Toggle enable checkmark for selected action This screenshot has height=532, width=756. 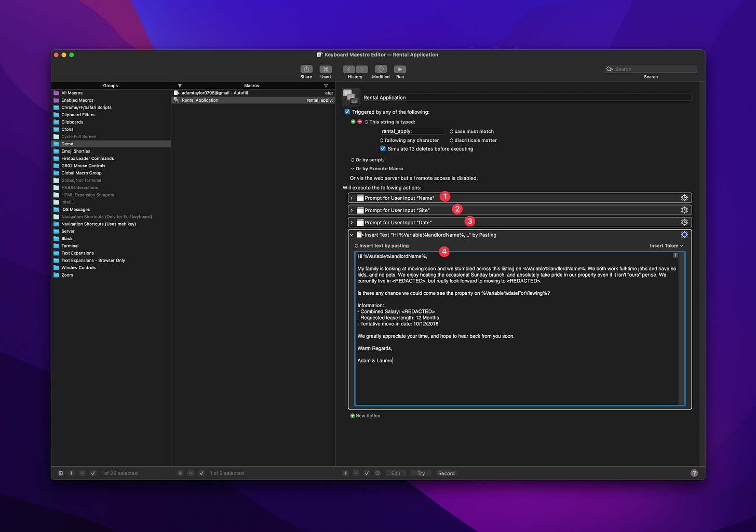[367, 473]
